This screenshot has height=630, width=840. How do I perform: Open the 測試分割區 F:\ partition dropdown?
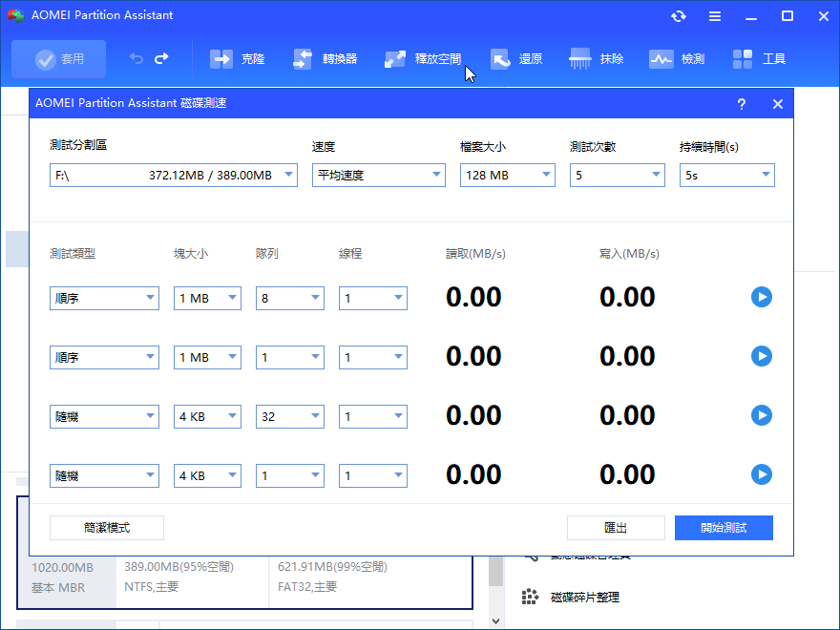[x=174, y=176]
